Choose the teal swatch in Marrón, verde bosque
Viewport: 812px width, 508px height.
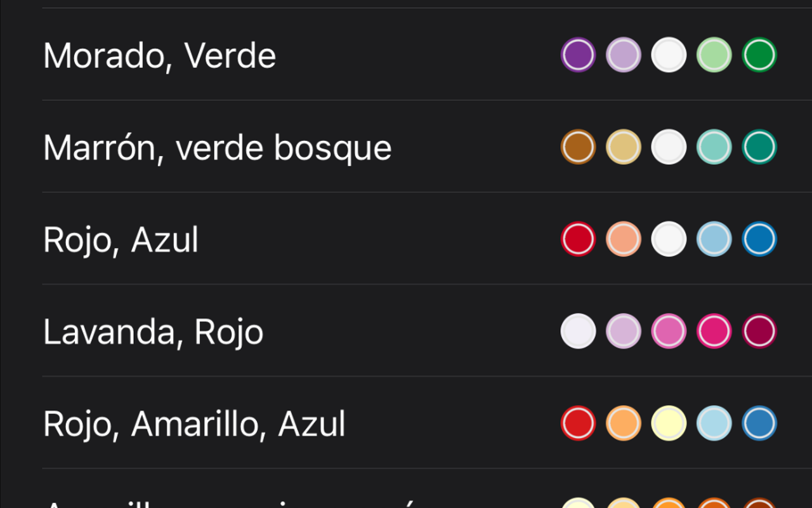[714, 147]
